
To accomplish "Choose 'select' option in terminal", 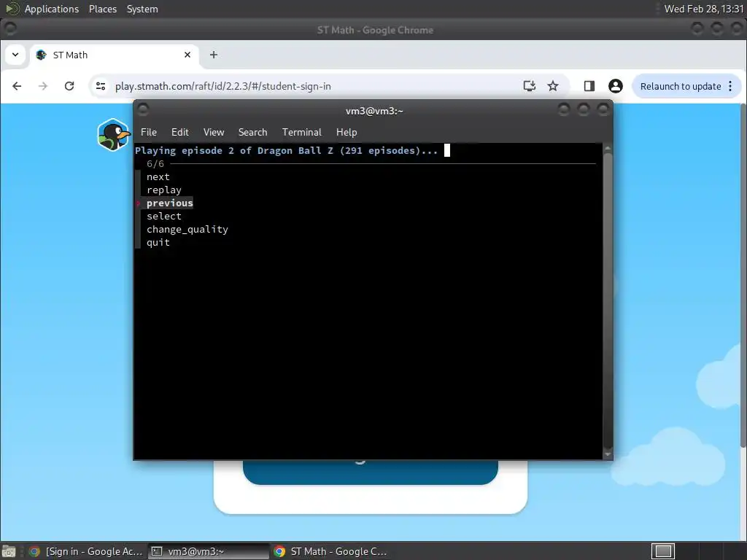I will click(164, 216).
